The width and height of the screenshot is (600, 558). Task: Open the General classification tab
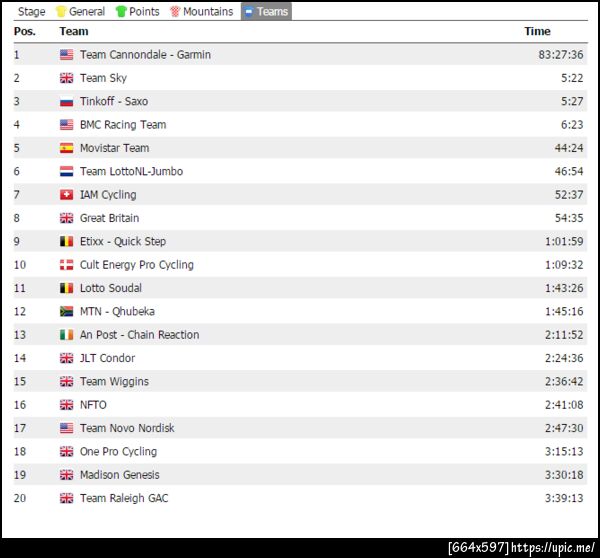click(81, 11)
